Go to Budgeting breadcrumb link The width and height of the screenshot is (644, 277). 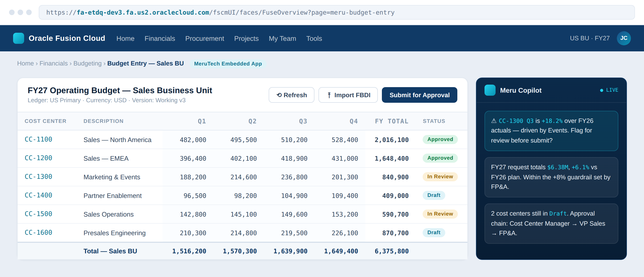coord(88,63)
